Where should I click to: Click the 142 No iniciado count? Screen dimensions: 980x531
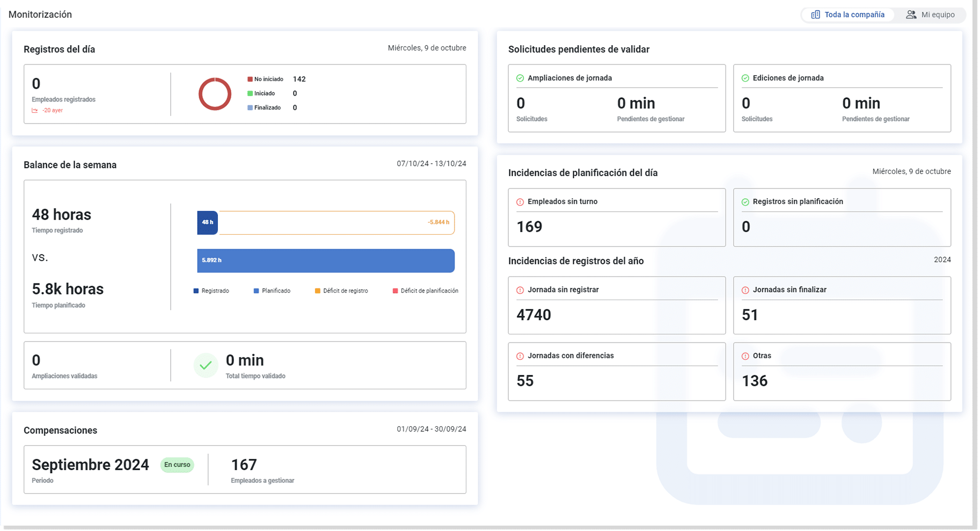tap(299, 79)
